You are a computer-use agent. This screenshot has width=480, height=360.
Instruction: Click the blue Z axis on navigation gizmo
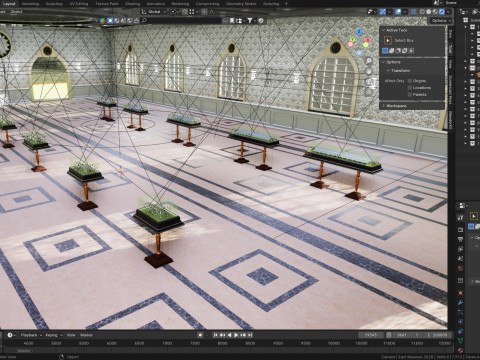[359, 32]
